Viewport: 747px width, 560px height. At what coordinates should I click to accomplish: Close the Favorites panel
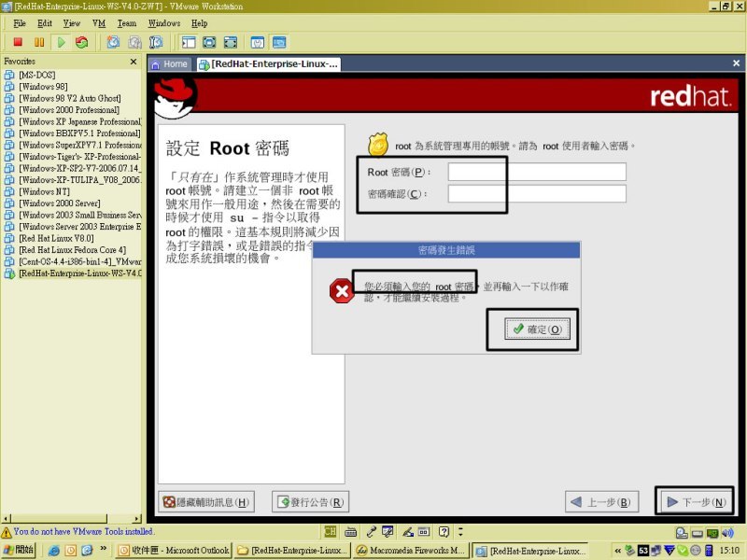[x=134, y=62]
